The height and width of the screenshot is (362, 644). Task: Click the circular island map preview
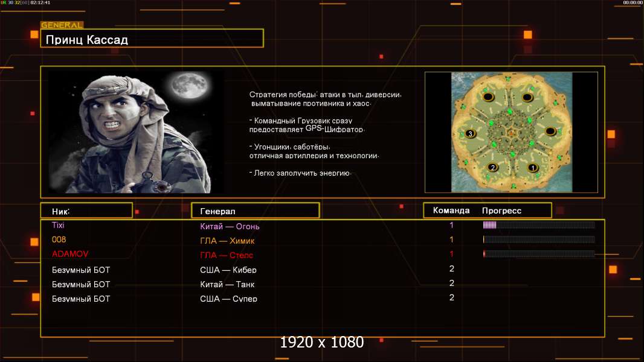(511, 132)
